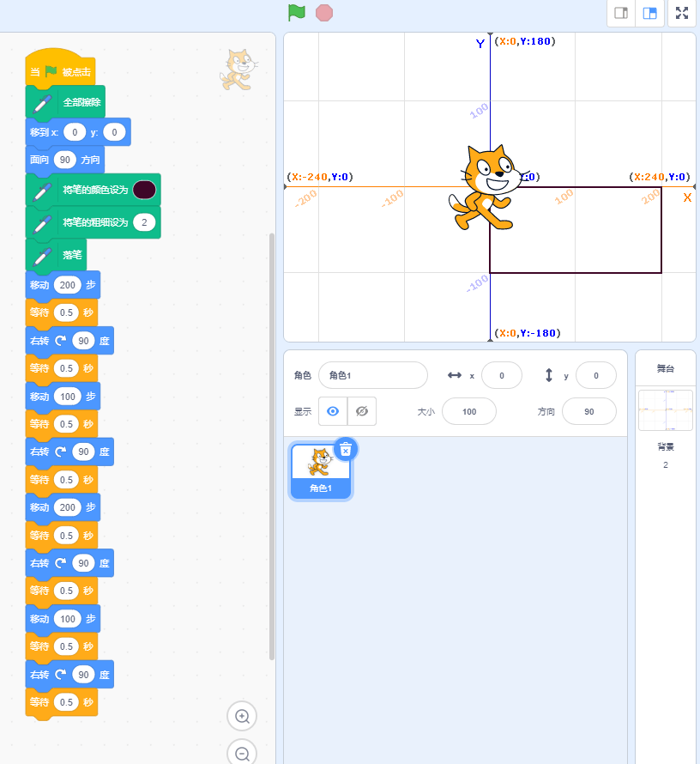Click the sprite x position field

coord(502,375)
